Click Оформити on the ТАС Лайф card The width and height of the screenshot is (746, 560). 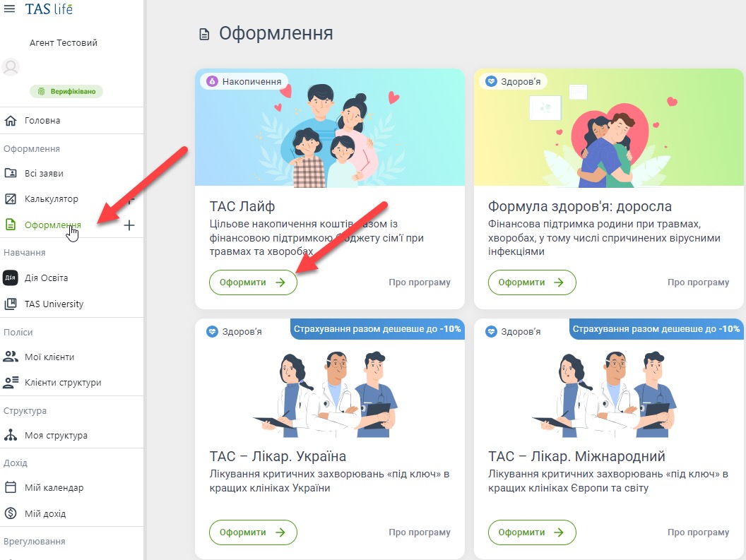(253, 282)
